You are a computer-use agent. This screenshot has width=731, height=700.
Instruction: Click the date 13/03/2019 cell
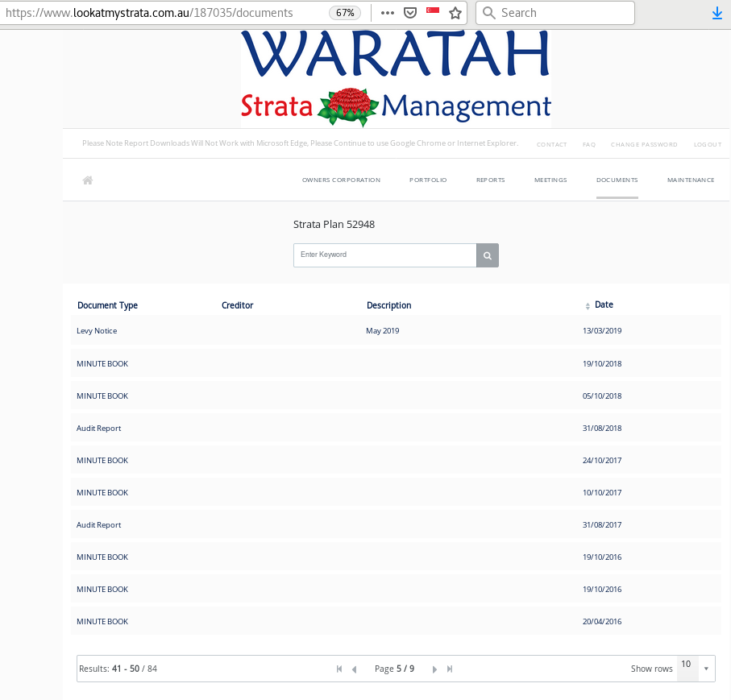pos(602,331)
